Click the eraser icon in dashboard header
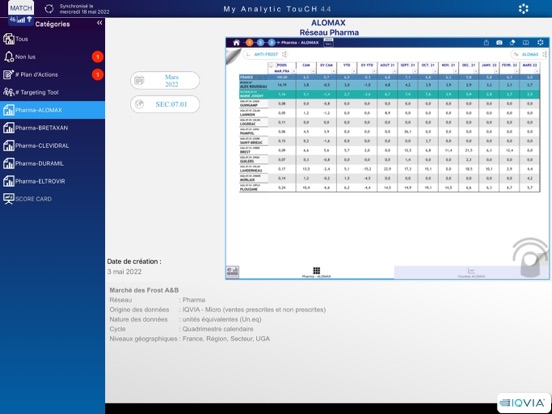 pos(513,43)
